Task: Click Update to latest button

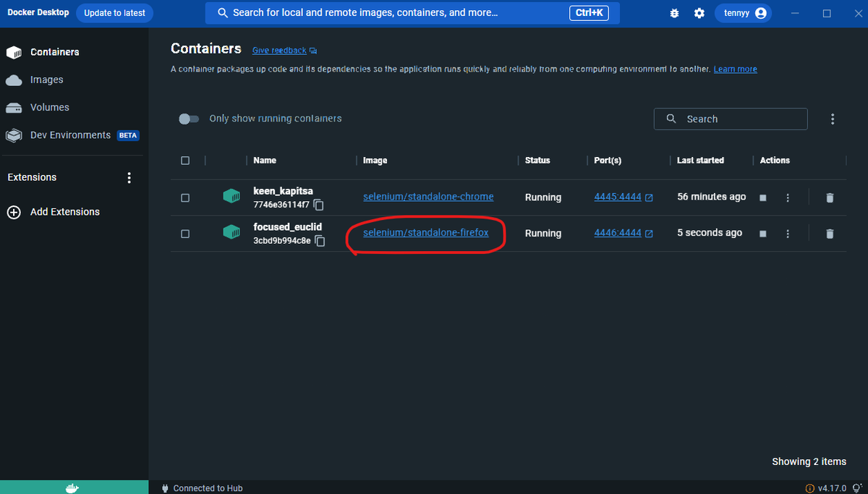Action: (x=114, y=13)
